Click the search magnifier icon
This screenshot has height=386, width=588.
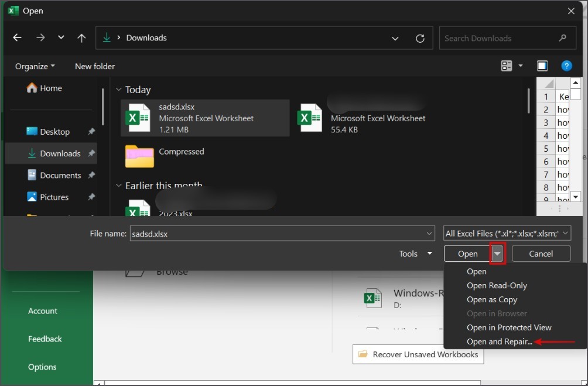coord(563,38)
